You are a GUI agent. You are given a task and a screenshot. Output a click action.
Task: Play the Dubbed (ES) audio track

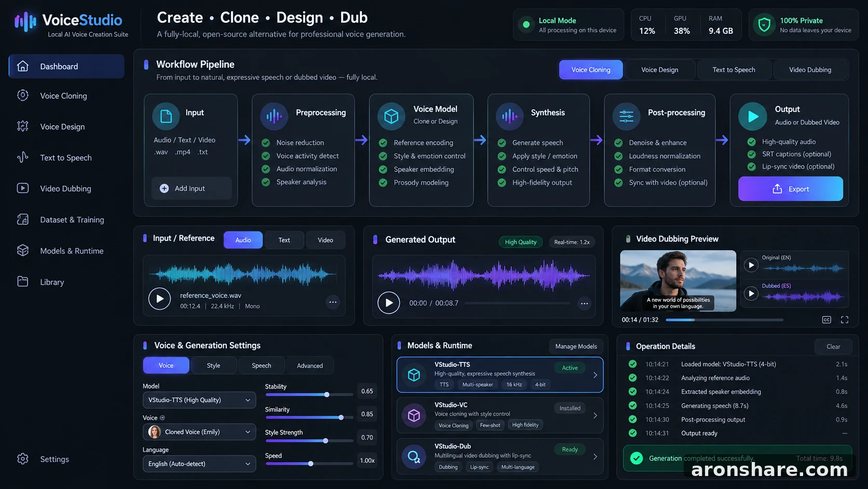click(751, 294)
